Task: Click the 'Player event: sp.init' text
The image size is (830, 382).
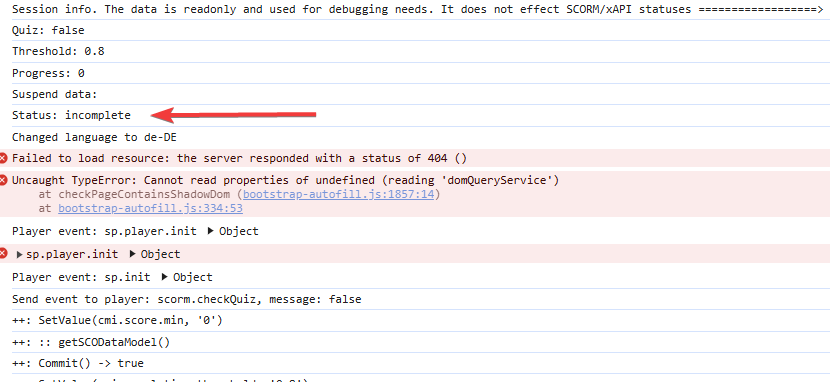Action: [x=81, y=277]
